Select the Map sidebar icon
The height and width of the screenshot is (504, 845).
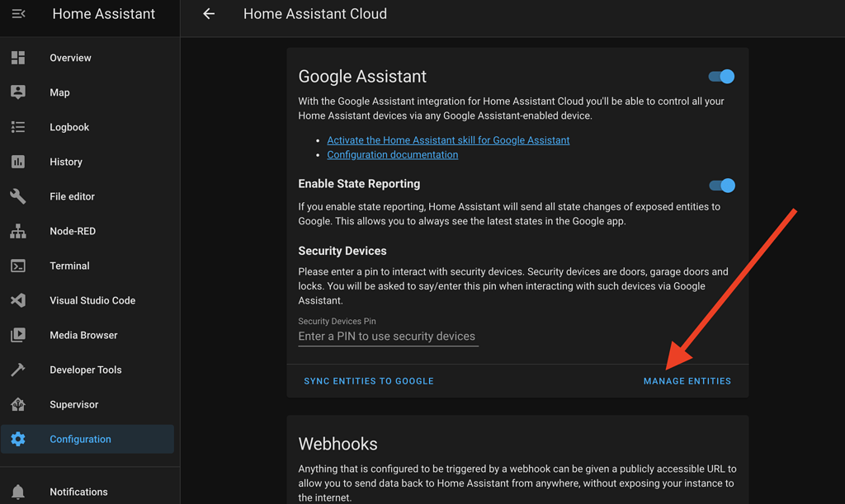click(59, 92)
